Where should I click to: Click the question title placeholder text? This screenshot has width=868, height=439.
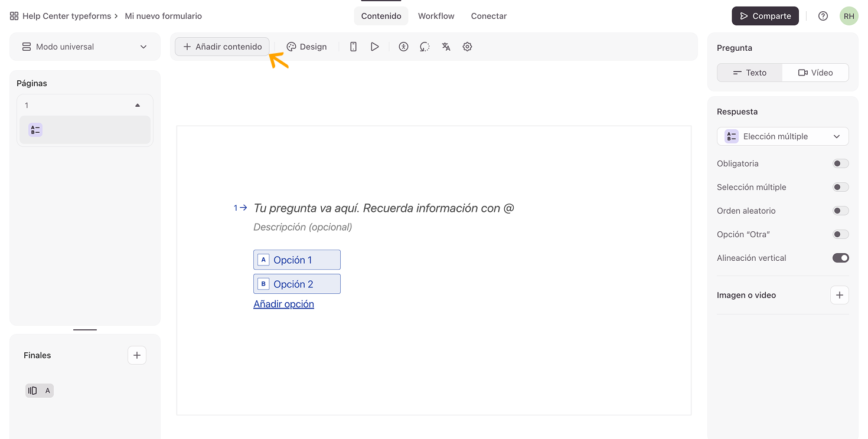tap(384, 208)
